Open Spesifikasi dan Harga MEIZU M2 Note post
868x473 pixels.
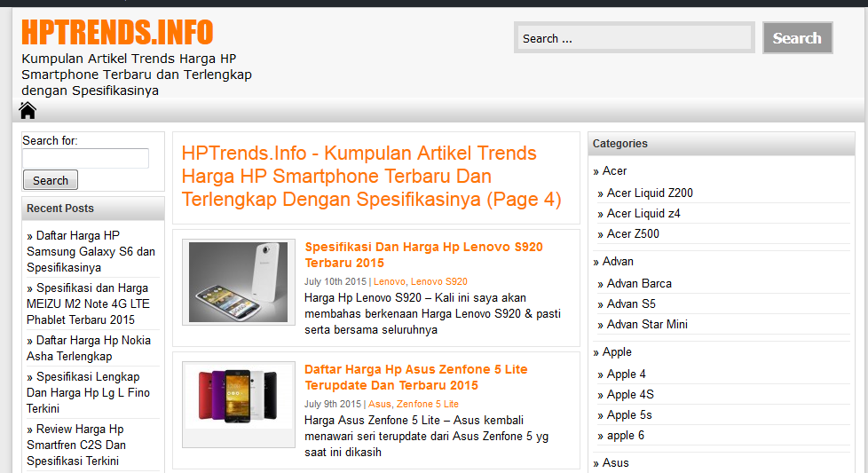[88, 304]
